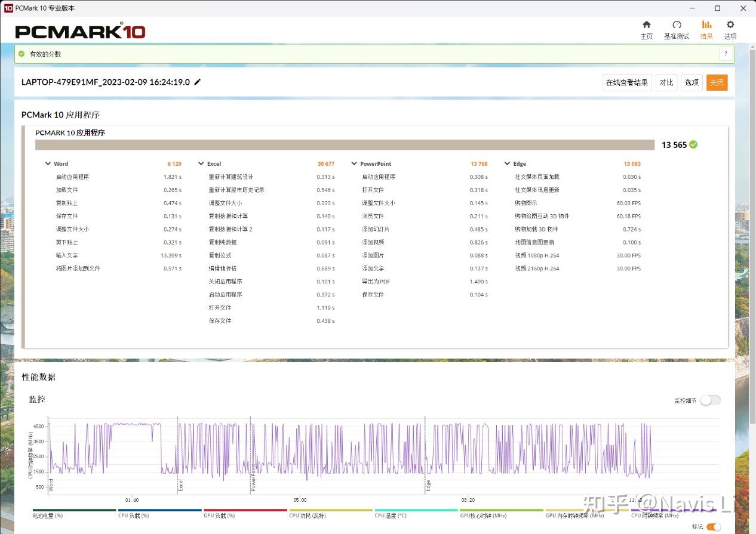Click the 1.490 s value

pos(478,282)
